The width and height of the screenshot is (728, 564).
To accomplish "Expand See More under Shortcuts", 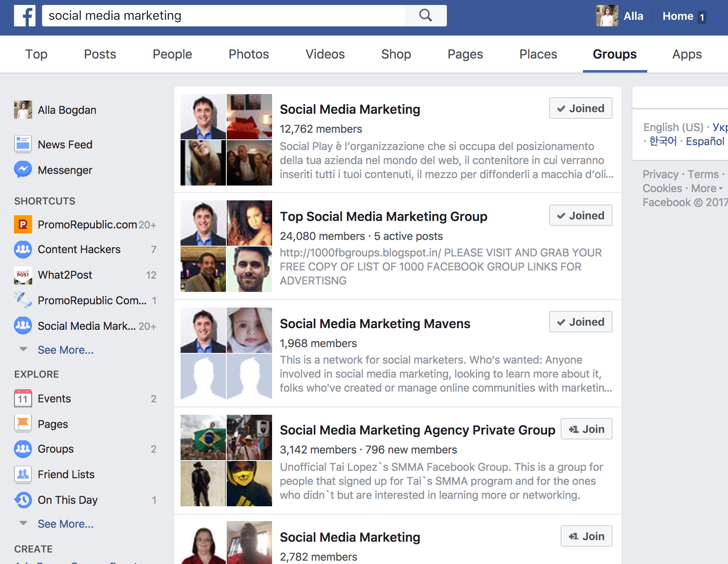I will pyautogui.click(x=66, y=350).
